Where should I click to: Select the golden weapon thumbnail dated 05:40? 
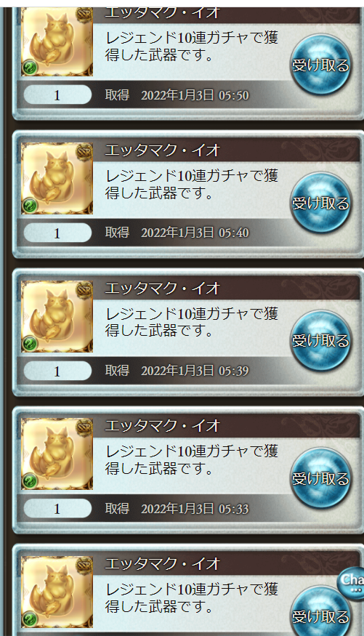click(57, 179)
